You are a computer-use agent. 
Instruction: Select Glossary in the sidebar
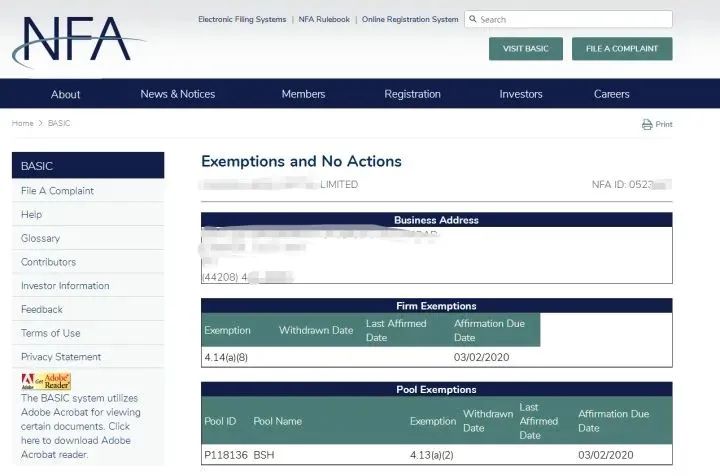click(40, 238)
